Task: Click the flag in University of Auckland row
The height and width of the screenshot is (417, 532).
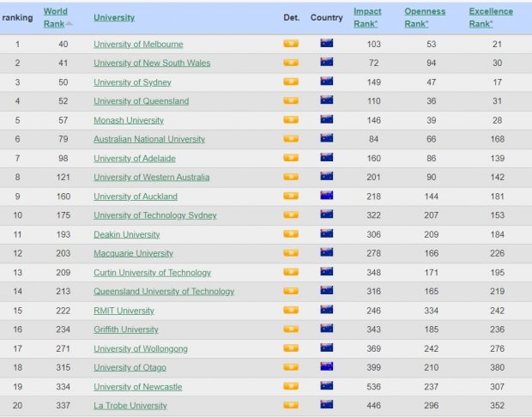Action: (327, 196)
